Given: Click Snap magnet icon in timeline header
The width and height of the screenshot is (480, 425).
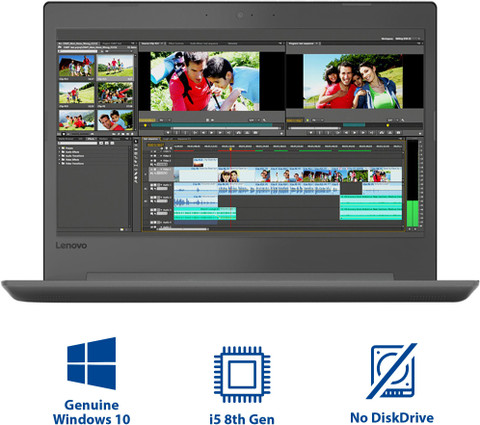Looking at the screenshot, I should pos(162,149).
